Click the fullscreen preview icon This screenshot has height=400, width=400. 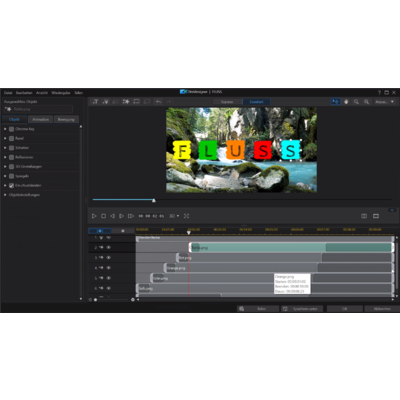click(186, 216)
